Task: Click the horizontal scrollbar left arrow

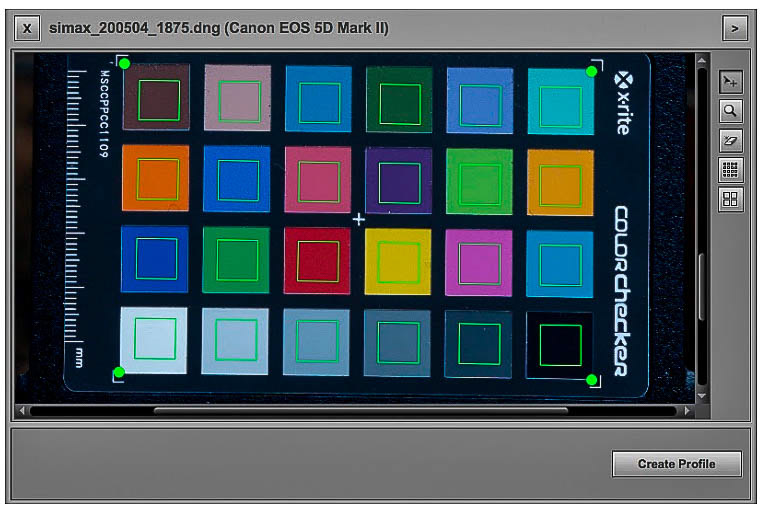Action: [x=22, y=411]
